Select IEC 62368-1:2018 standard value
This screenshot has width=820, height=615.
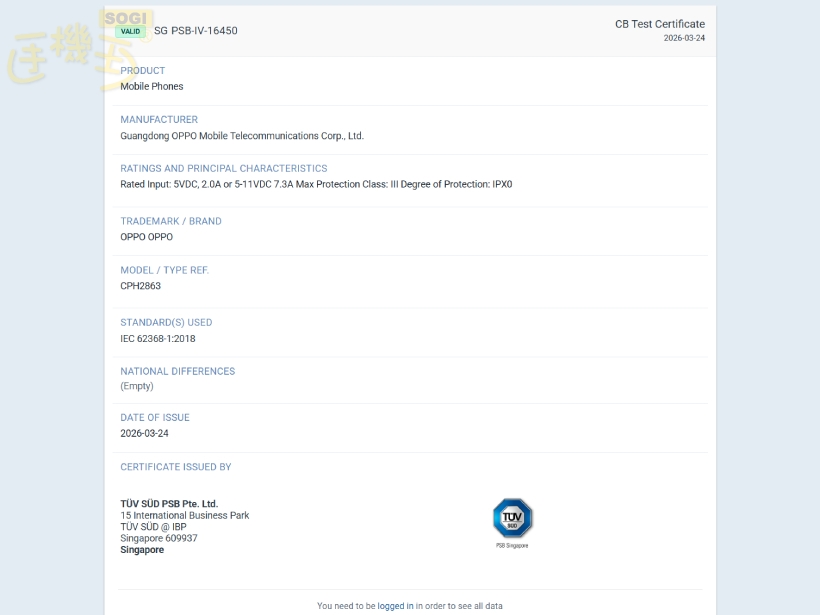(x=158, y=339)
